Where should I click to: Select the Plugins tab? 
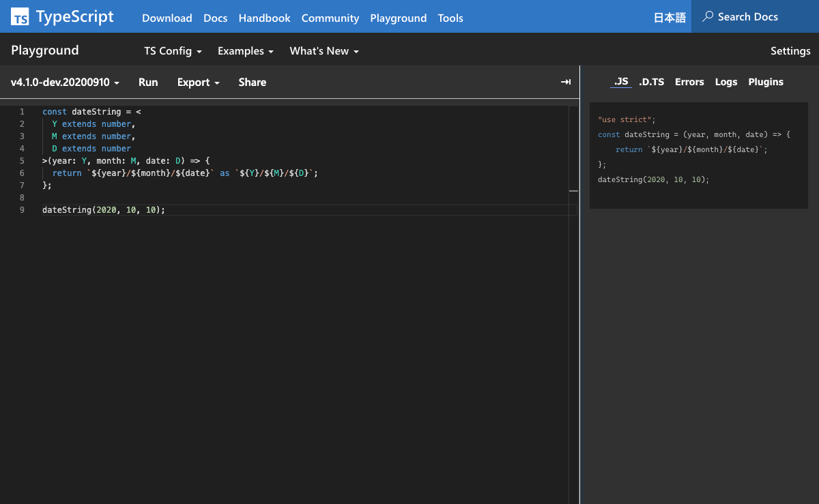pos(766,82)
